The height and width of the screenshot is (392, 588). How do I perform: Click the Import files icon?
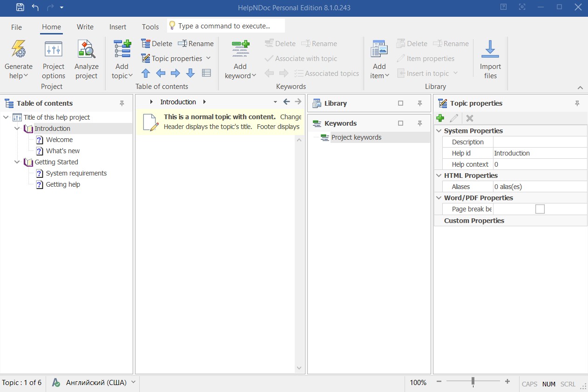(490, 49)
